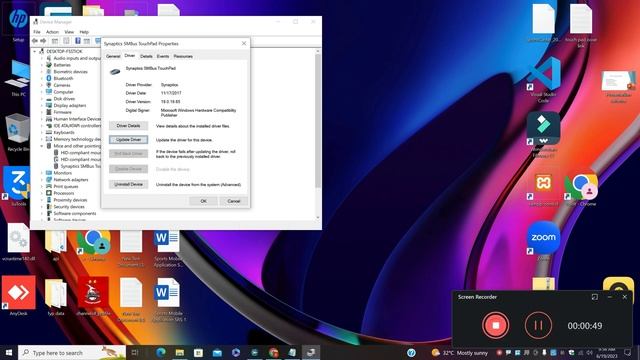Open Chrome from the taskbar

click(273, 352)
